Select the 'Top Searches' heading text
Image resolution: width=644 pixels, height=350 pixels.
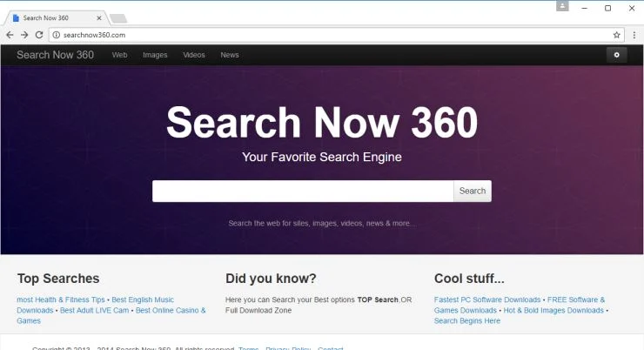58,279
